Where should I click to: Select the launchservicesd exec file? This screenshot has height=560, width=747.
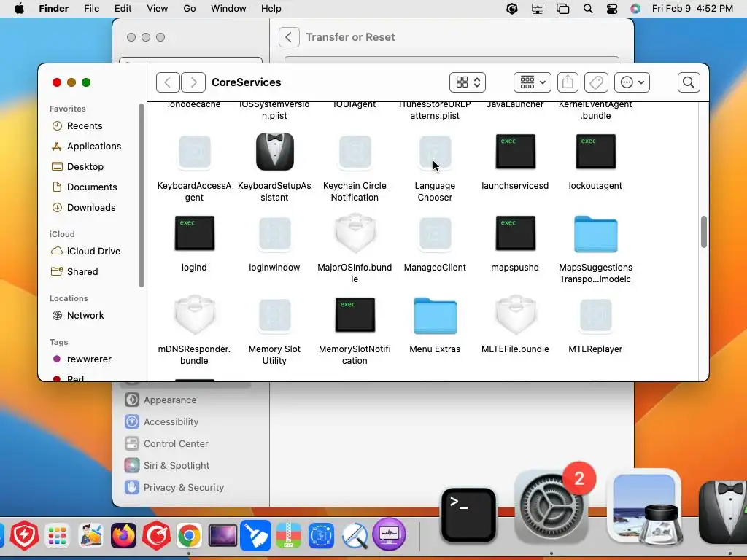tap(516, 152)
